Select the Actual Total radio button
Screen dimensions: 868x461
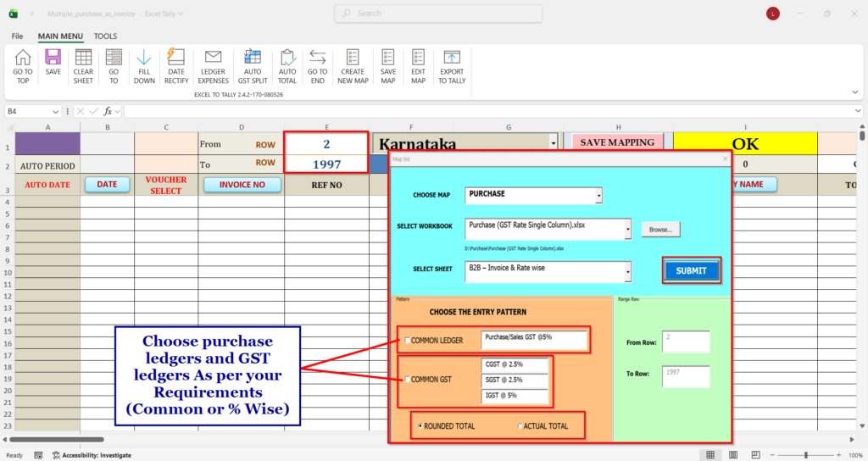coord(520,426)
